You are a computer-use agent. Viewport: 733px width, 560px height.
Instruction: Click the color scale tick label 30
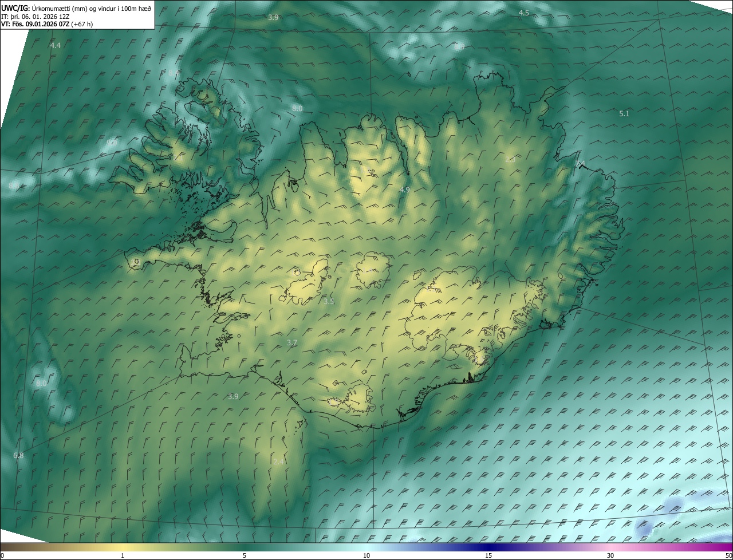pyautogui.click(x=610, y=556)
